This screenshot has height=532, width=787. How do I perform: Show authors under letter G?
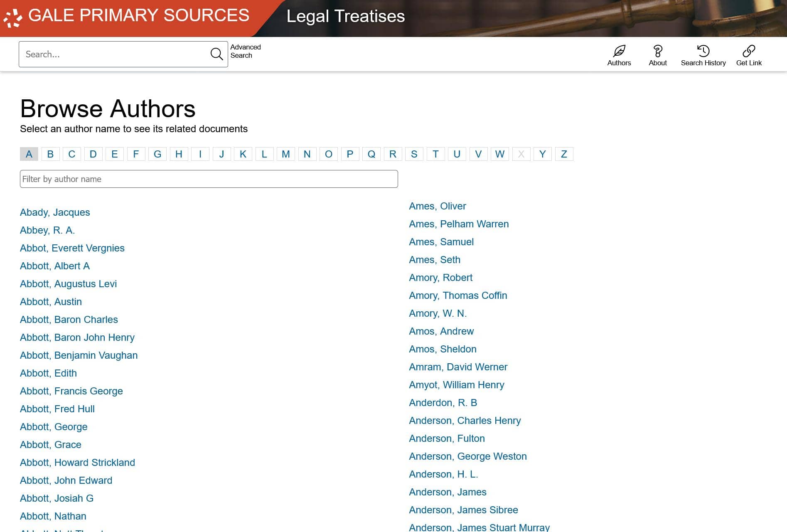[x=157, y=154]
